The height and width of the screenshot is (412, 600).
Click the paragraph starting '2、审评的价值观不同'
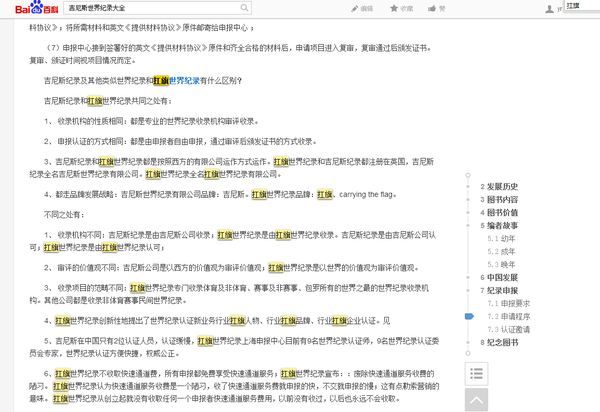[231, 268]
